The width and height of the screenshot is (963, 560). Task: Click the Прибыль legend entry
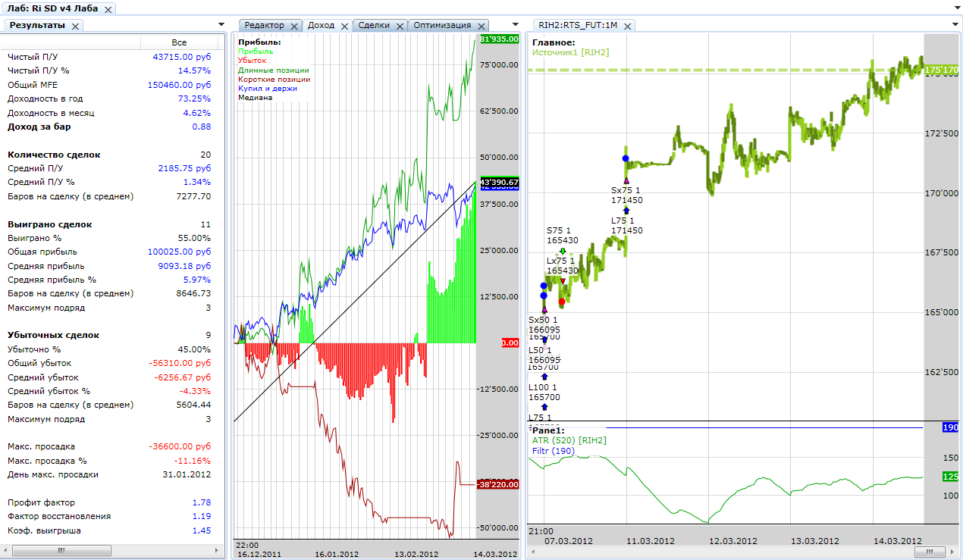click(256, 51)
